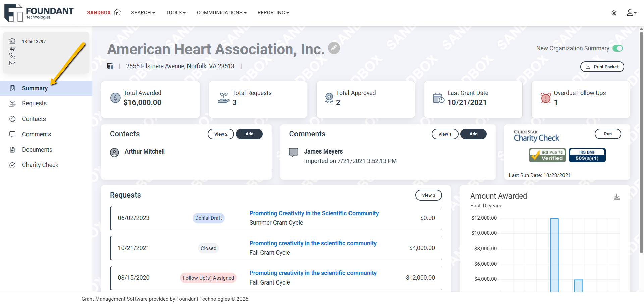Click the Foundant Technologies logo
This screenshot has width=644, height=306.
click(39, 13)
